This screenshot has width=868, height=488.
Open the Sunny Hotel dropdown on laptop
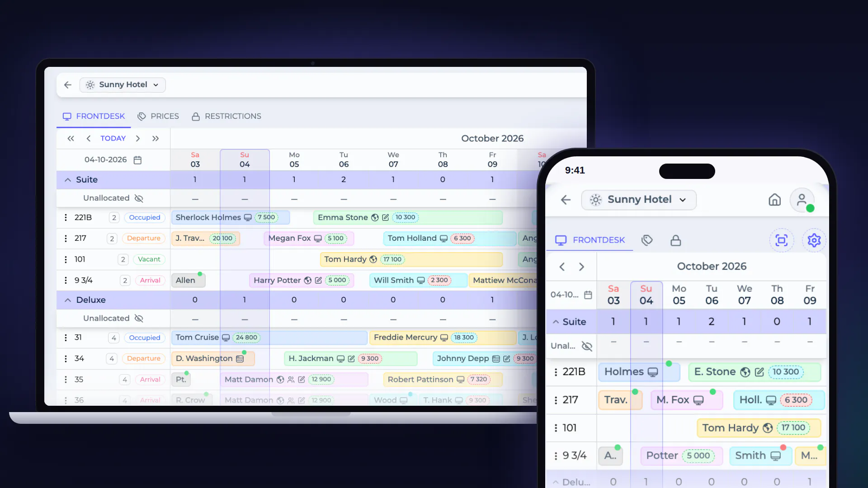click(x=123, y=85)
